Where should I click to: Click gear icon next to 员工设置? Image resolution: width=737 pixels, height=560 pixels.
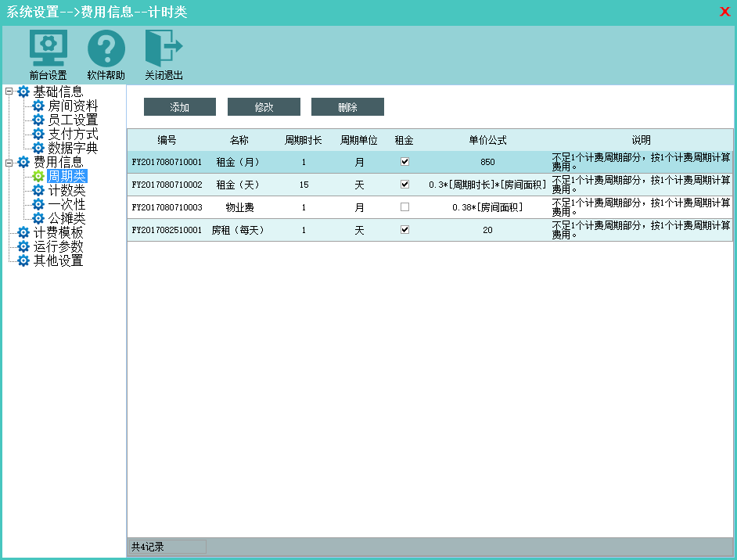(x=38, y=120)
